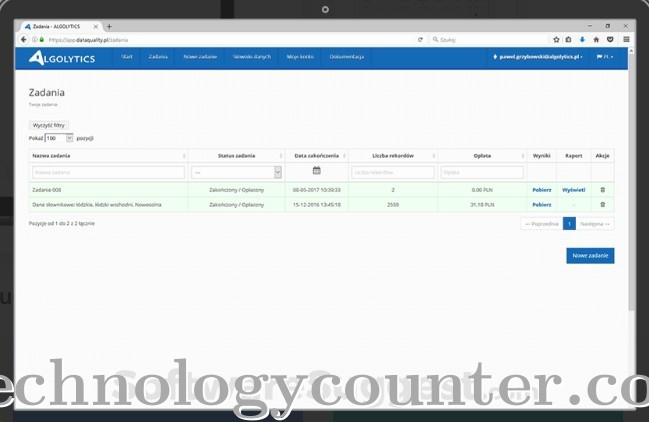Click trash icon for Dane słownikowe task
Image resolution: width=649 pixels, height=422 pixels.
tap(602, 204)
